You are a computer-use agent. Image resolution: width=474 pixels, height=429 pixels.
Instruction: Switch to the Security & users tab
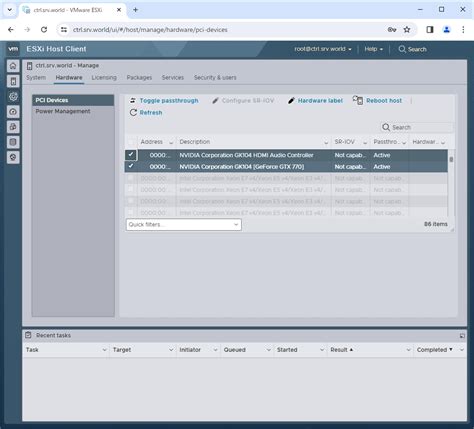pos(215,77)
